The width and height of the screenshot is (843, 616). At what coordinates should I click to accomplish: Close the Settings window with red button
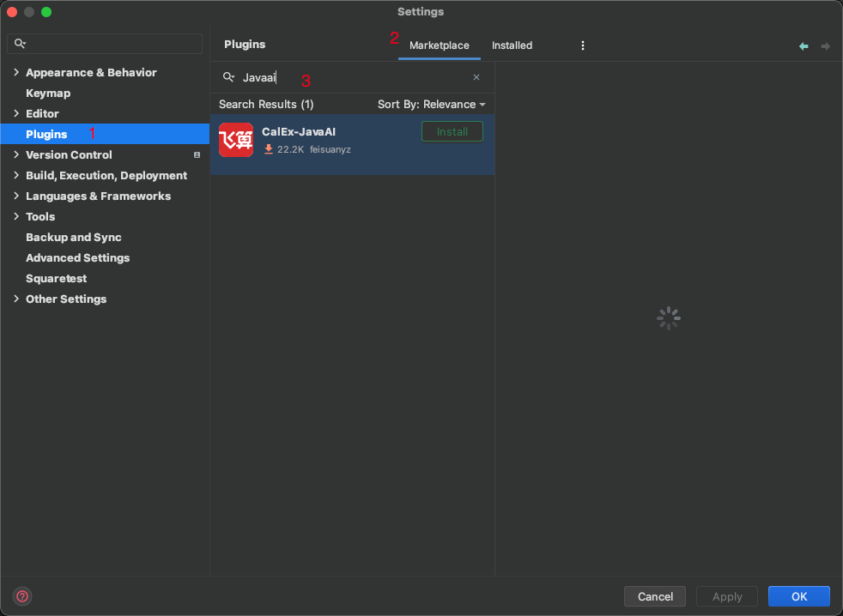tap(12, 12)
